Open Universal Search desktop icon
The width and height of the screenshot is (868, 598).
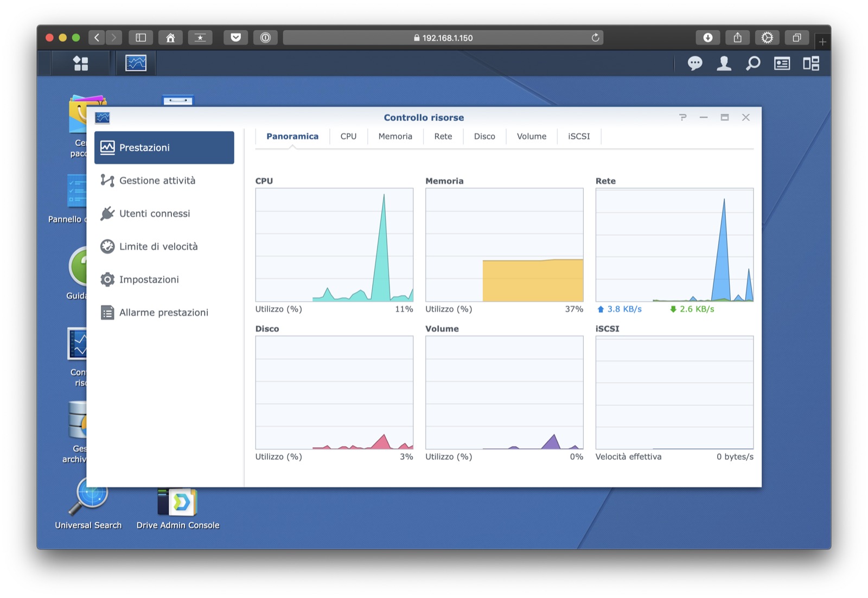coord(88,503)
